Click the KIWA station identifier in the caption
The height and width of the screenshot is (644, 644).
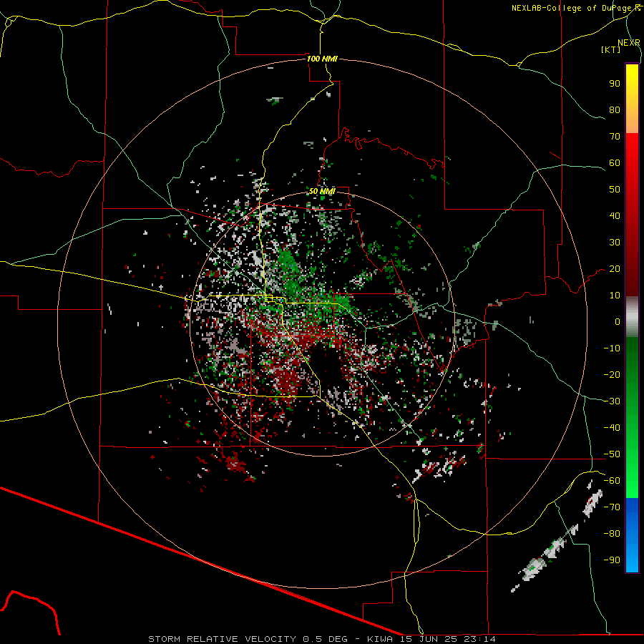(x=380, y=639)
